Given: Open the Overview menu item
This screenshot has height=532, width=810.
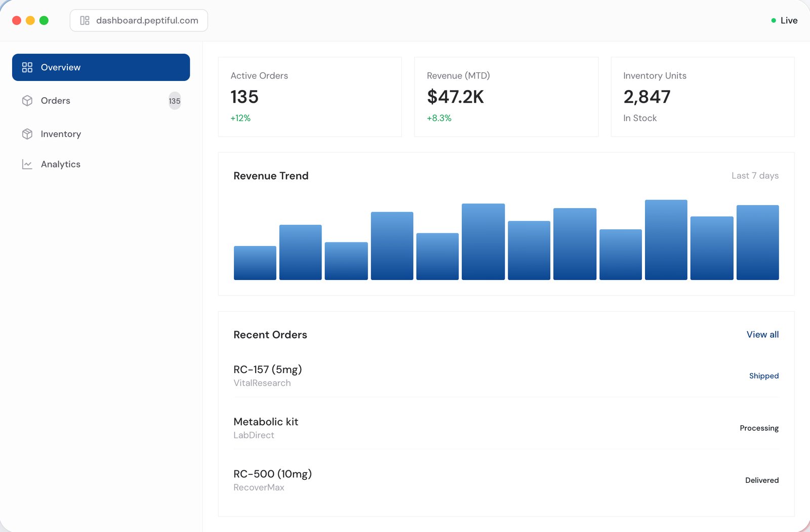Looking at the screenshot, I should (101, 67).
